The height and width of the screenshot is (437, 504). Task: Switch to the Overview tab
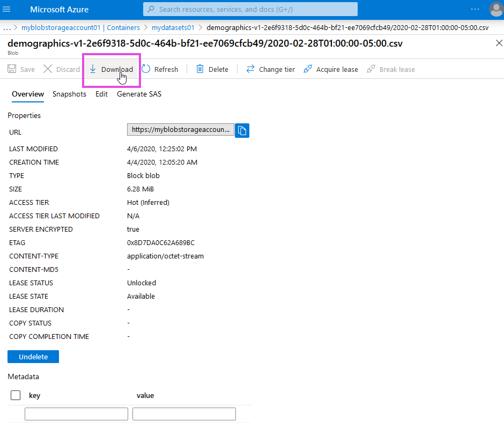pos(28,94)
